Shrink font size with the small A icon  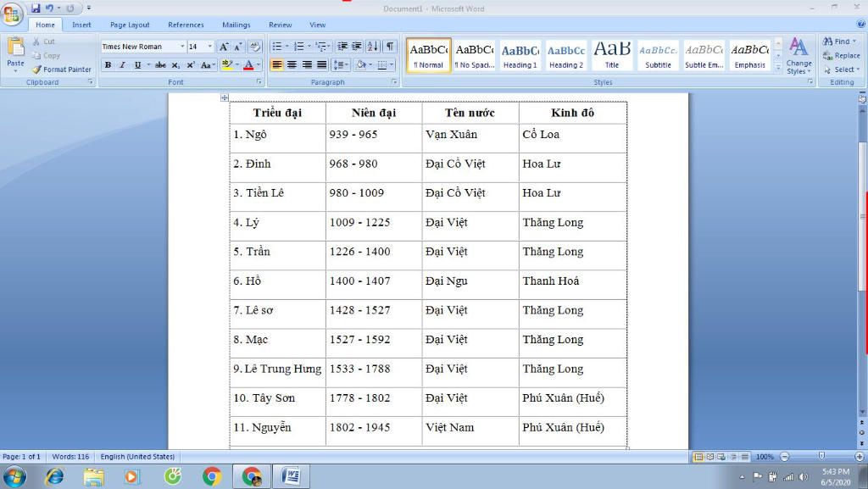238,47
